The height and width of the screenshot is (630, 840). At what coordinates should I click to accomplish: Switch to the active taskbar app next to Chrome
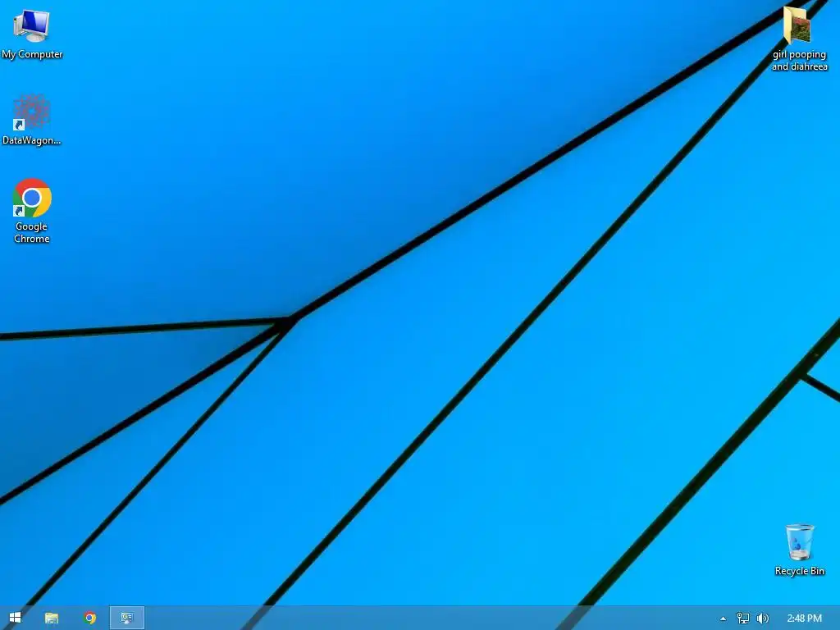point(127,618)
